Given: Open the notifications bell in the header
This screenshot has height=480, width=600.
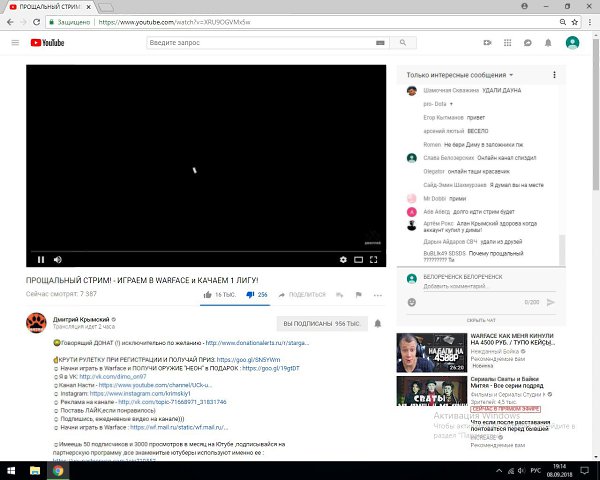Looking at the screenshot, I should pyautogui.click(x=549, y=43).
